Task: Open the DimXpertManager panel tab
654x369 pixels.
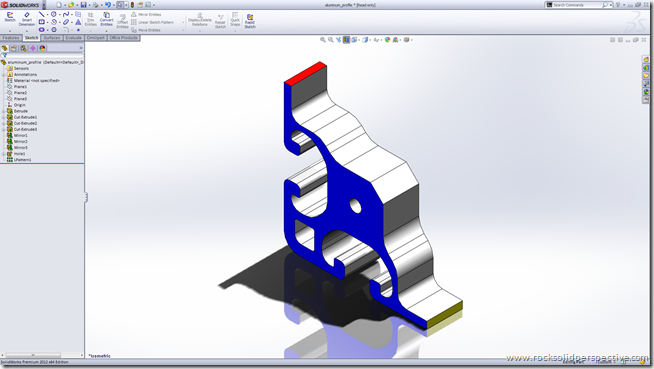Action: [x=33, y=48]
